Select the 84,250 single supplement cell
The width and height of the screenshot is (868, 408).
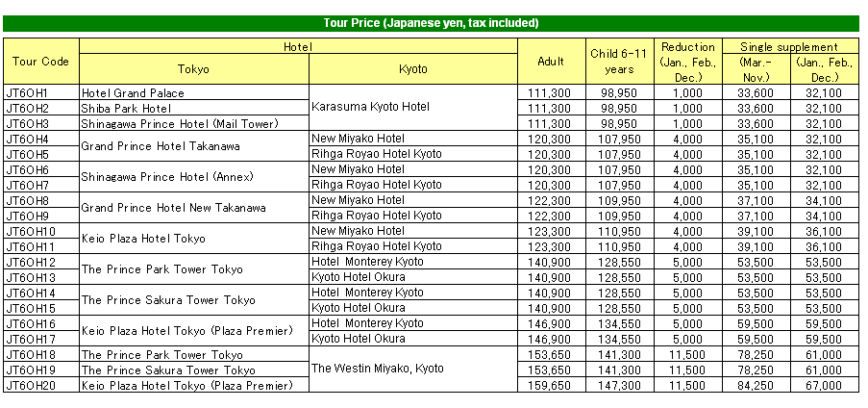click(x=756, y=385)
